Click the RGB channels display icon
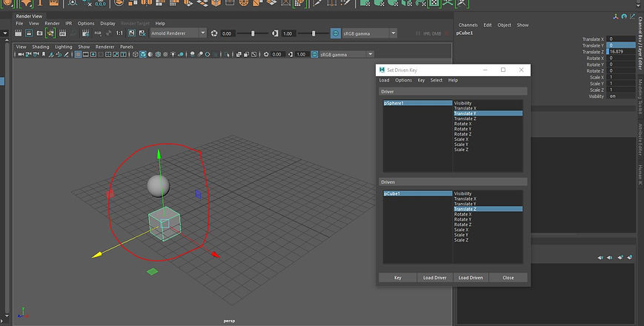The height and width of the screenshot is (326, 644). pyautogui.click(x=98, y=33)
